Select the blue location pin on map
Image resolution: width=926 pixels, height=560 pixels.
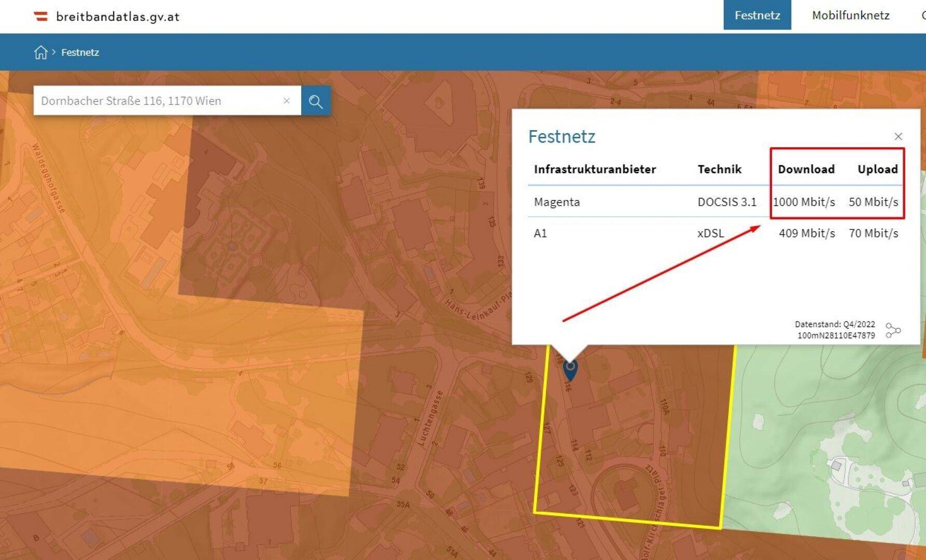point(570,368)
